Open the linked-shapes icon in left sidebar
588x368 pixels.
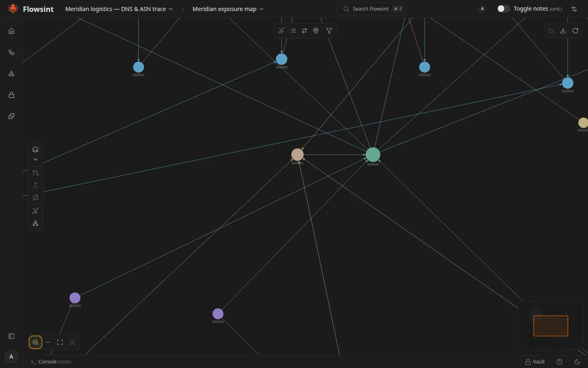click(x=11, y=52)
